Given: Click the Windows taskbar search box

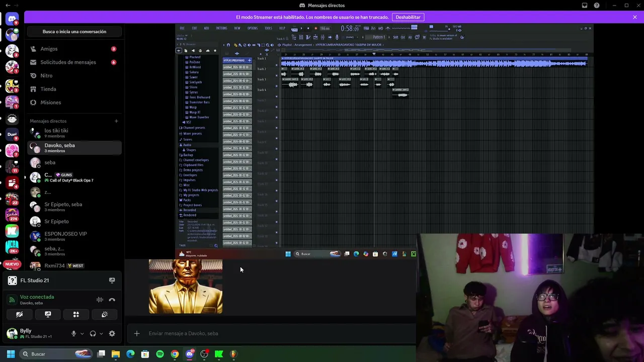Looking at the screenshot, I should [56, 354].
